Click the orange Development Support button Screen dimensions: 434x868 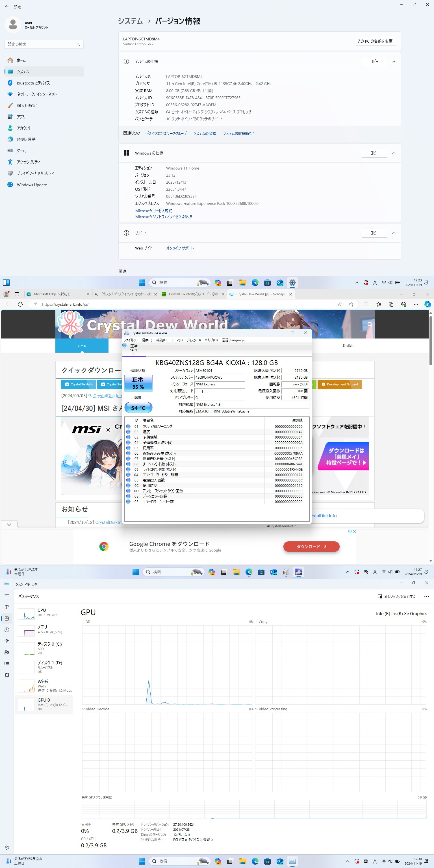[x=339, y=385]
